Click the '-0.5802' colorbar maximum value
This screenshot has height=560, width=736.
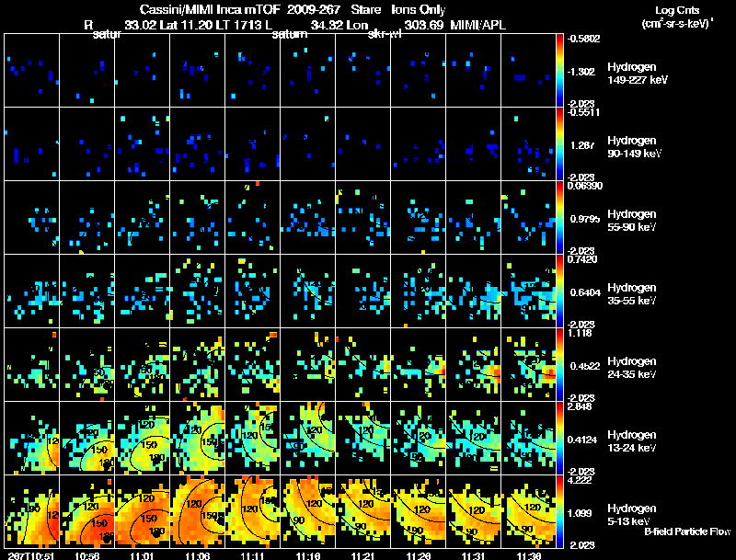[x=583, y=39]
